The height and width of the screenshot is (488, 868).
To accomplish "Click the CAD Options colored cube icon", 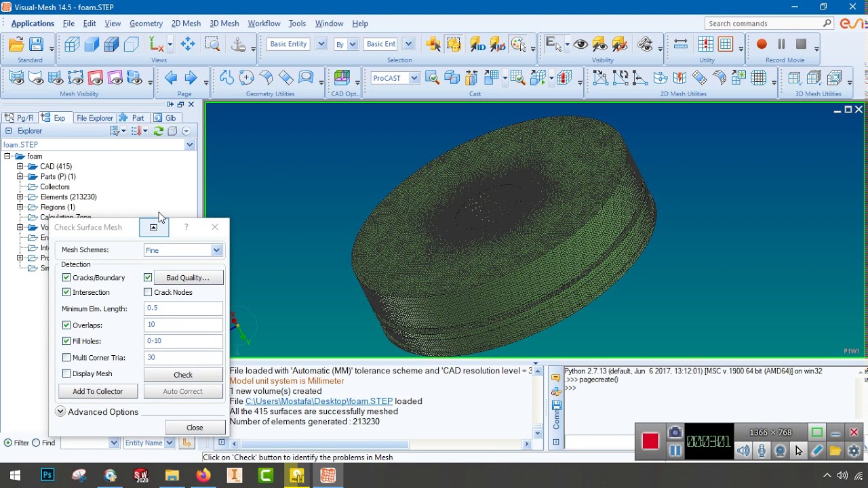I will click(x=342, y=78).
